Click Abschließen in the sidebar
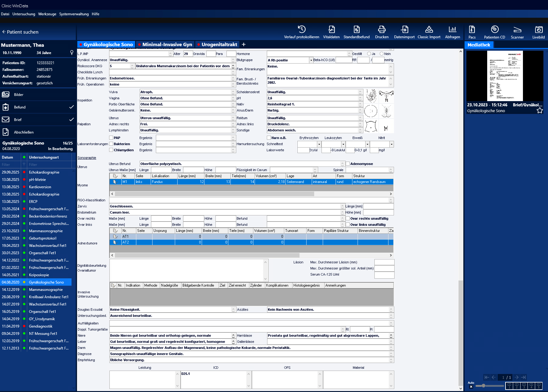 [x=24, y=132]
